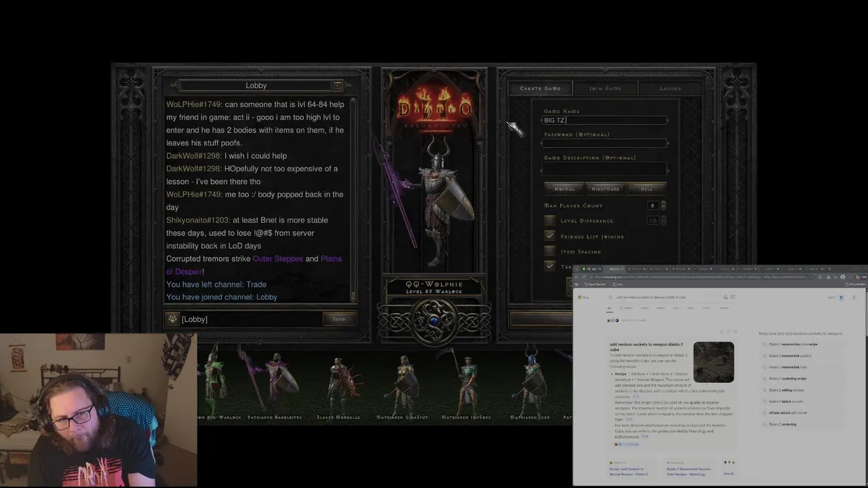Open the Bing rewards badge icon
The width and height of the screenshot is (868, 488).
click(841, 298)
